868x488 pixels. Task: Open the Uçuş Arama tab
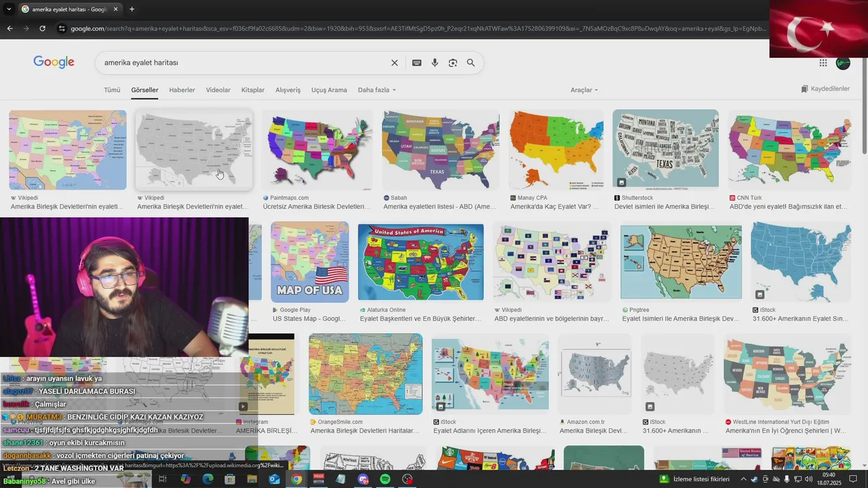pos(329,90)
